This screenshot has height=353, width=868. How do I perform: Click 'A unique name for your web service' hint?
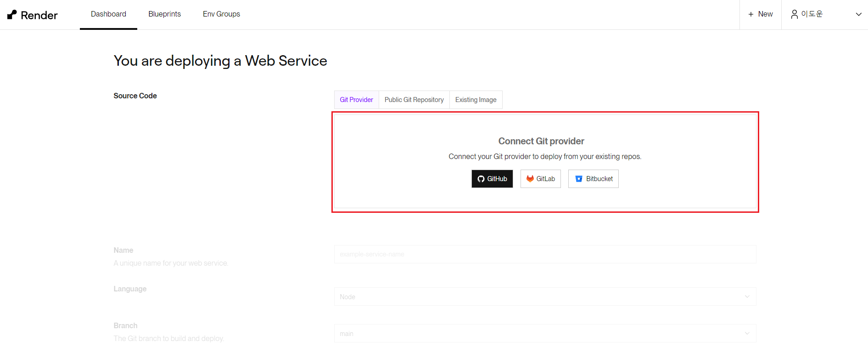click(x=171, y=263)
